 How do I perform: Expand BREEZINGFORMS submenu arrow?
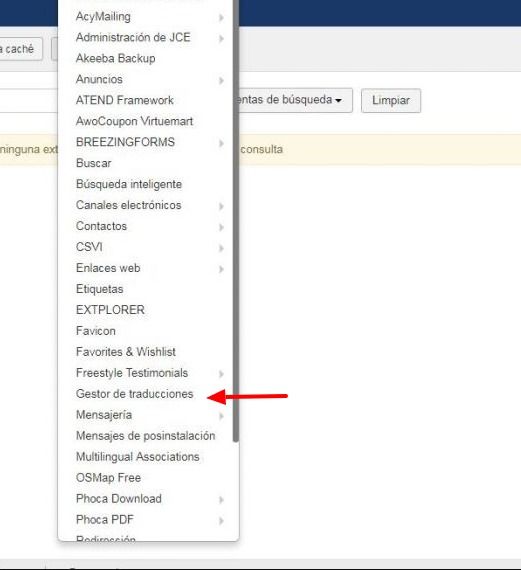point(221,143)
